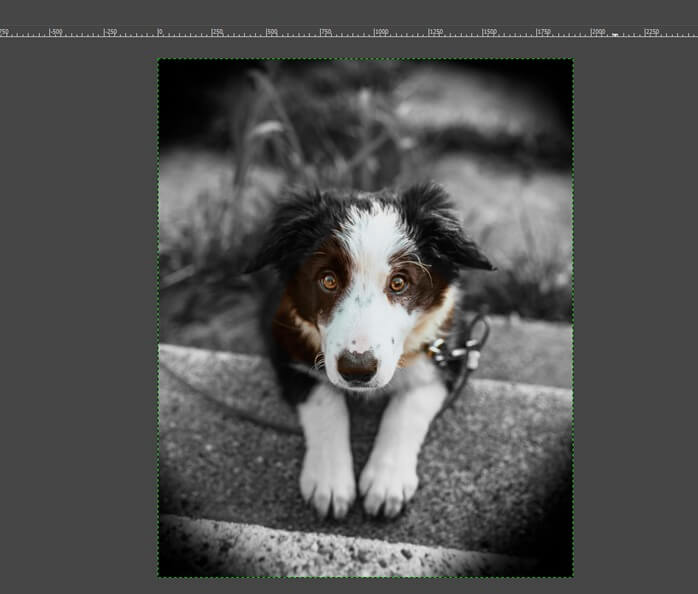
Task: Click the 0 mark on horizontal ruler
Action: 158,32
